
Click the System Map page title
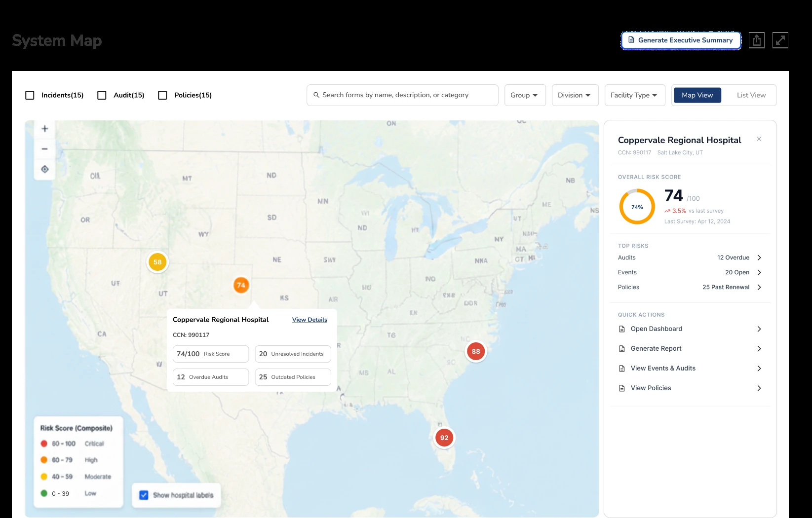point(57,40)
